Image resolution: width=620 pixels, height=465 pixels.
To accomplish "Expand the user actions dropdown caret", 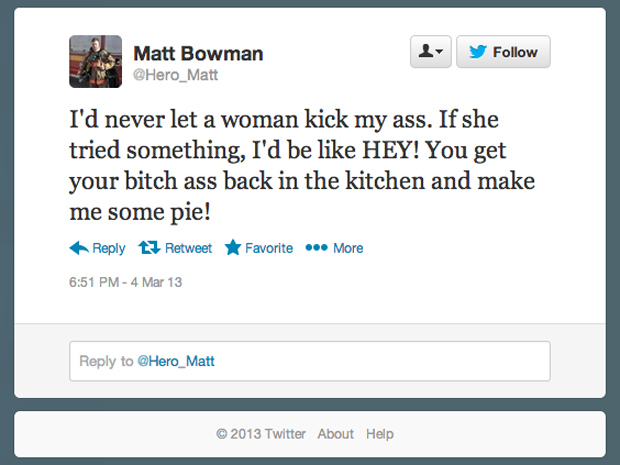I will click(440, 53).
